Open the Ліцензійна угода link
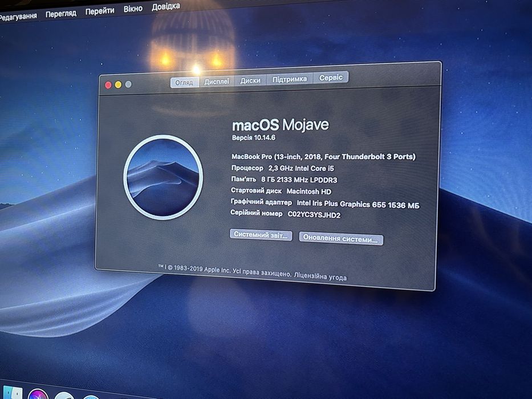 (320, 276)
